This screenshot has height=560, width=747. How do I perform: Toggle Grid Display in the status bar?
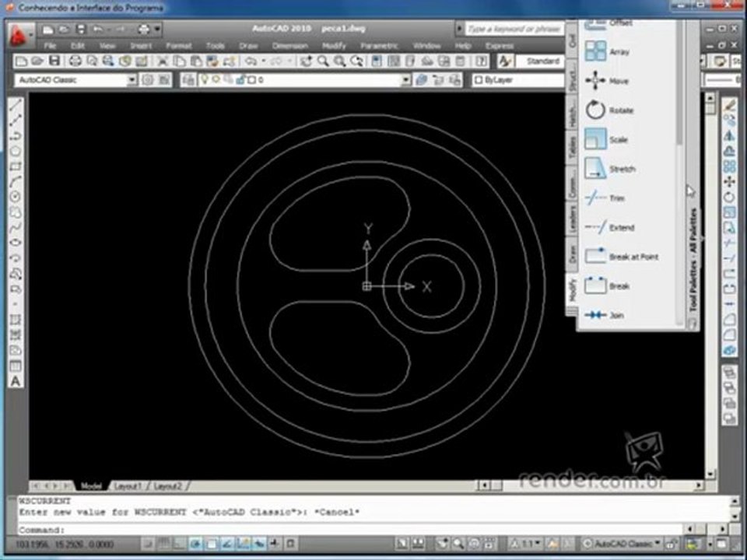point(164,544)
